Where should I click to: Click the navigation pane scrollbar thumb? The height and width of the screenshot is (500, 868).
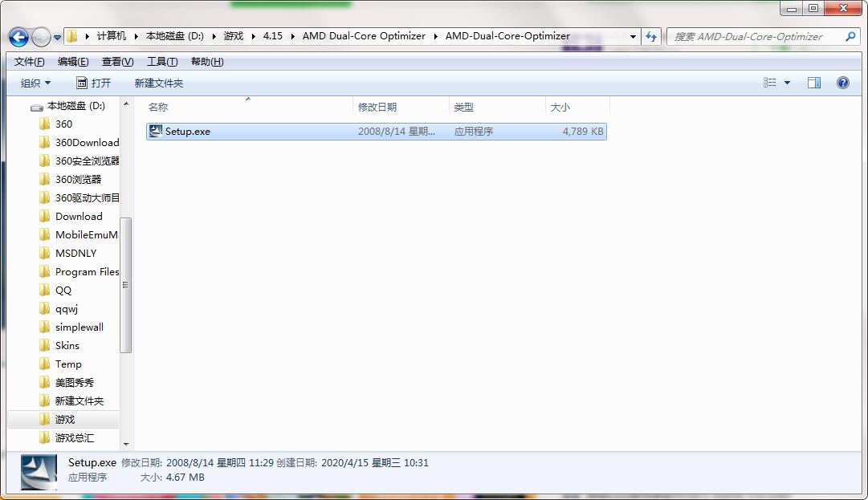click(125, 285)
